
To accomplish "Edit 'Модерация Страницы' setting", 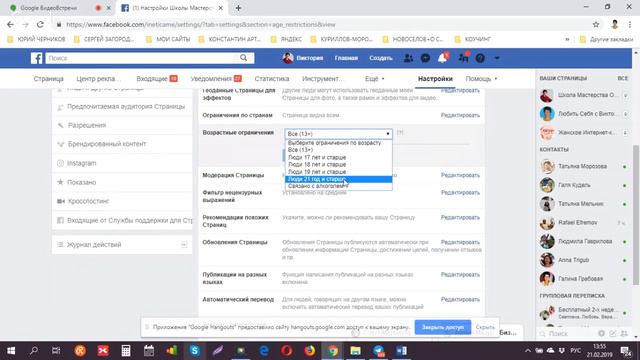I will (x=460, y=175).
